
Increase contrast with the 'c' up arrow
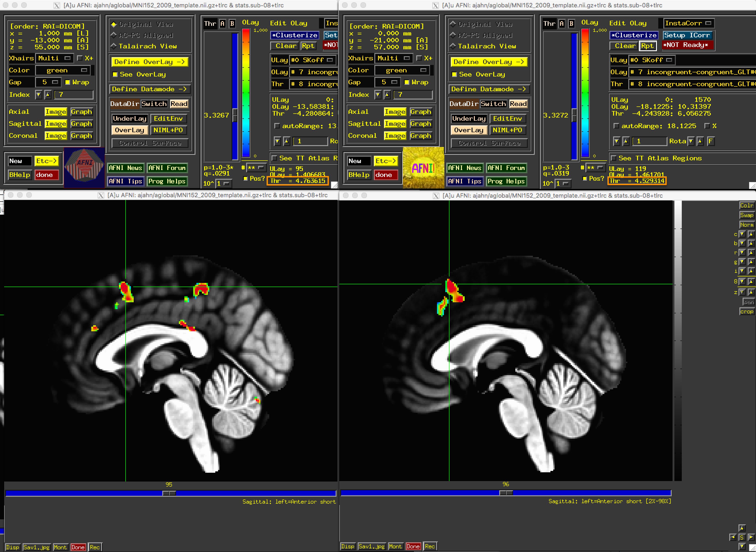(x=751, y=234)
